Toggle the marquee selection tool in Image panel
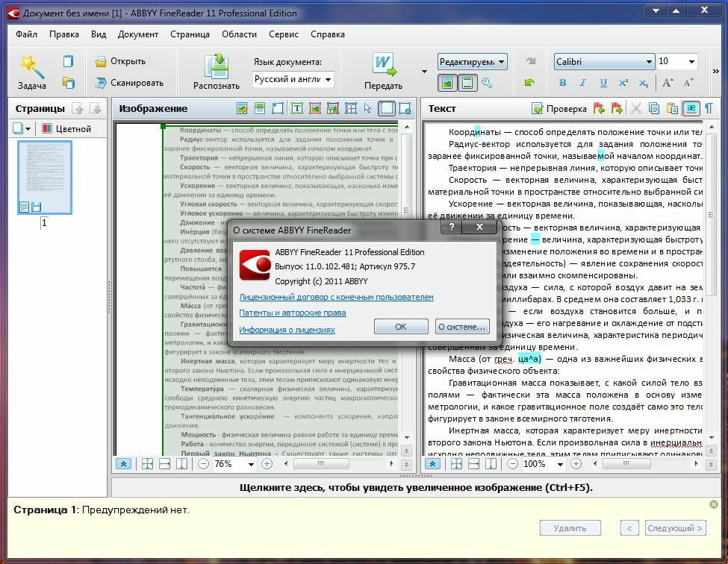 387,108
